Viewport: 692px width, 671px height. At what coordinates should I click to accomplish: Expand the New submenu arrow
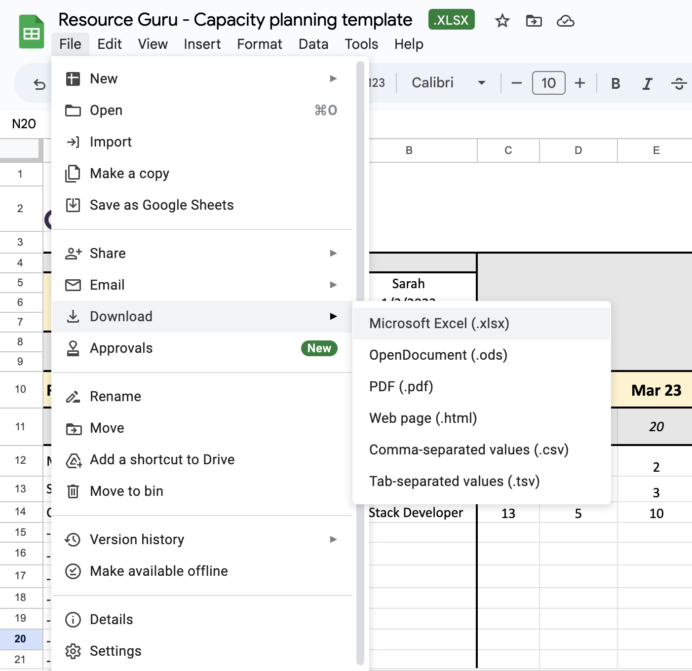click(333, 79)
